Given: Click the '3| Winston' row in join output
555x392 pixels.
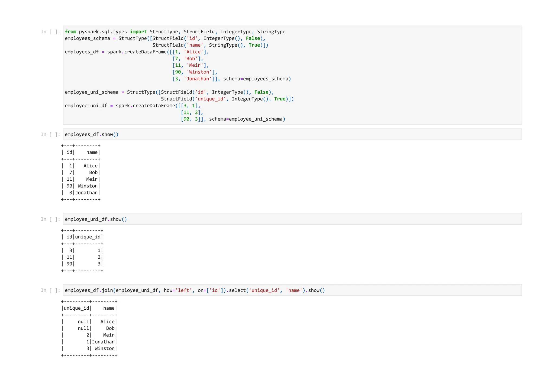Looking at the screenshot, I should pos(89,348).
